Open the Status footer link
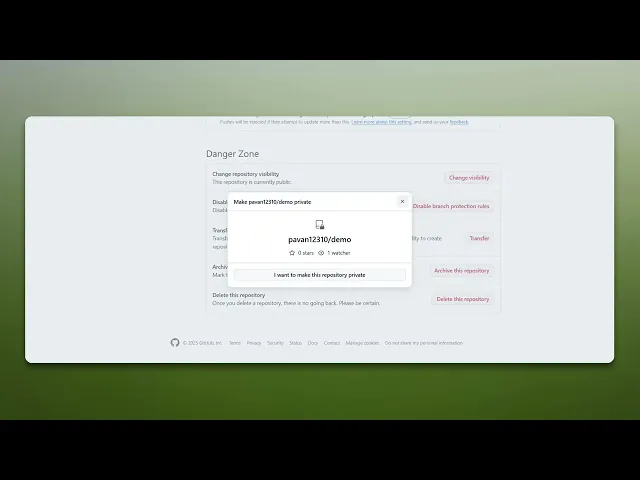 (296, 343)
